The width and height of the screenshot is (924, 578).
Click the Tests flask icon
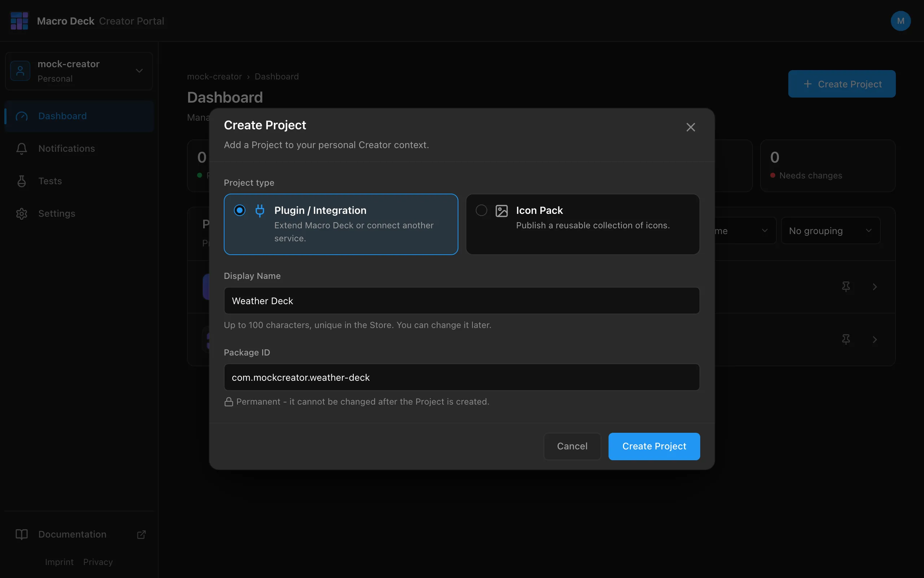tap(22, 181)
